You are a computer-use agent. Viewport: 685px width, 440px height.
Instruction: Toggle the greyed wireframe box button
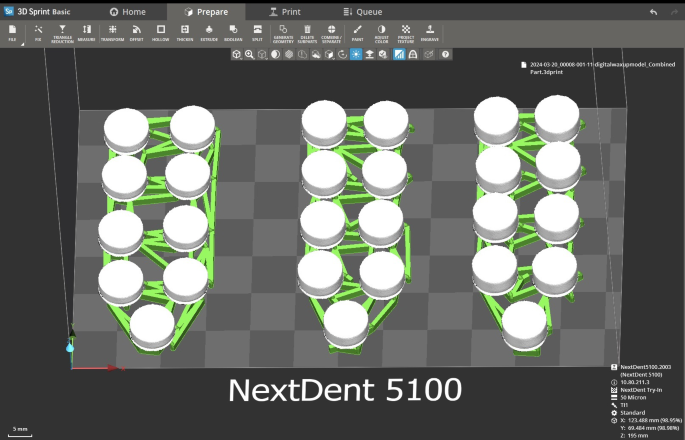tap(429, 55)
